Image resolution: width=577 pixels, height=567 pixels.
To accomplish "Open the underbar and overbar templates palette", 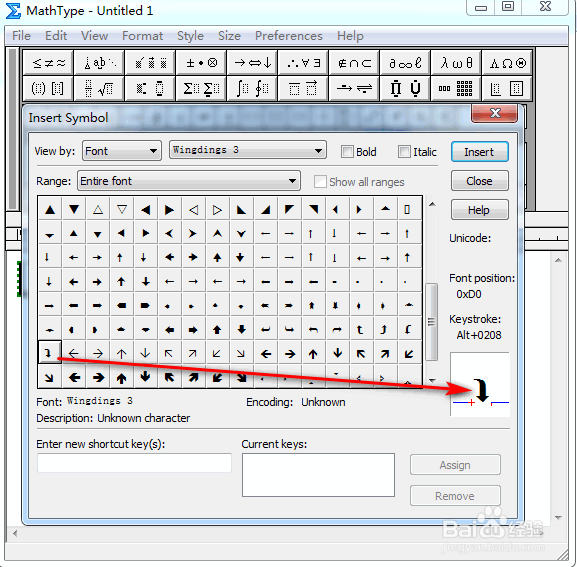I will tap(304, 88).
